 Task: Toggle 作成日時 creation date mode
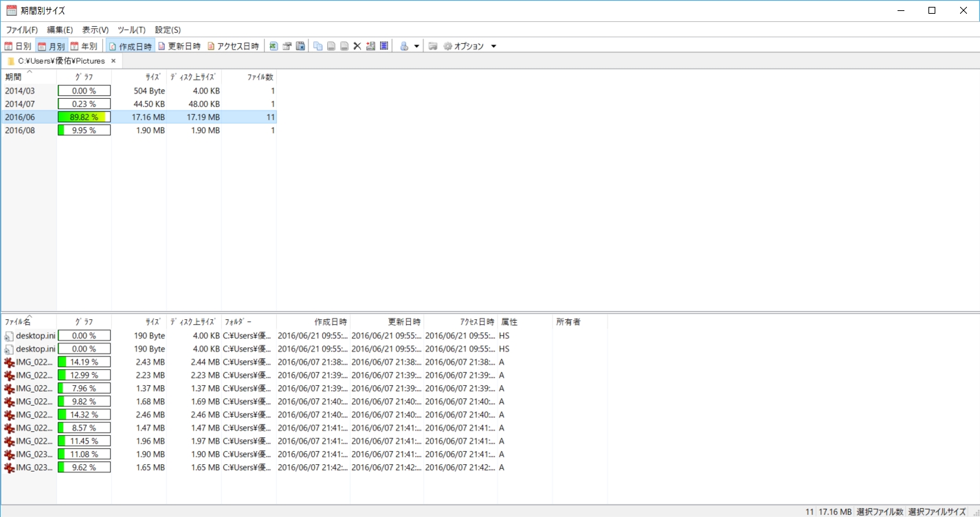click(131, 46)
